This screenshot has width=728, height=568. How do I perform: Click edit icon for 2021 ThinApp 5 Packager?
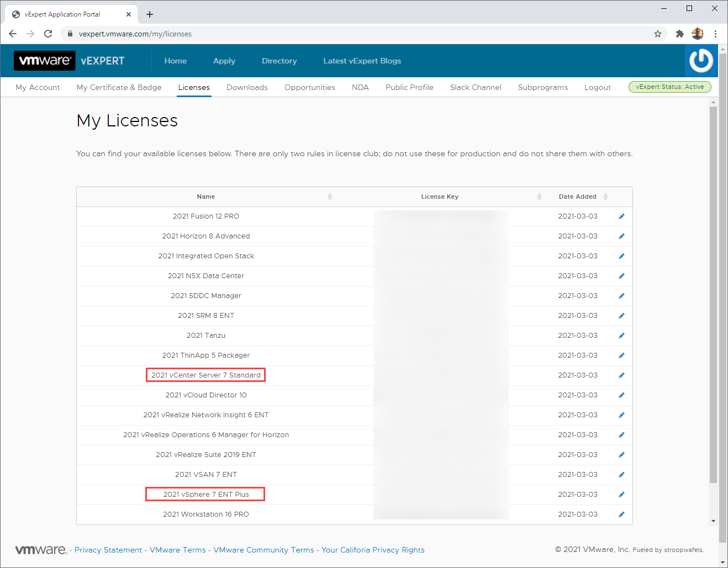[621, 355]
